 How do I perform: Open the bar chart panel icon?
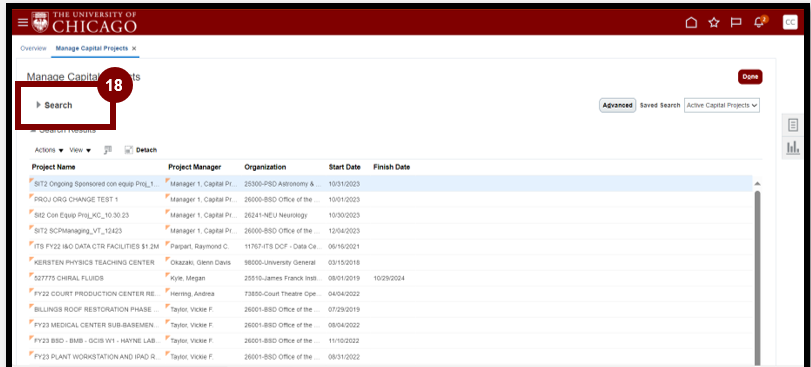coord(792,148)
